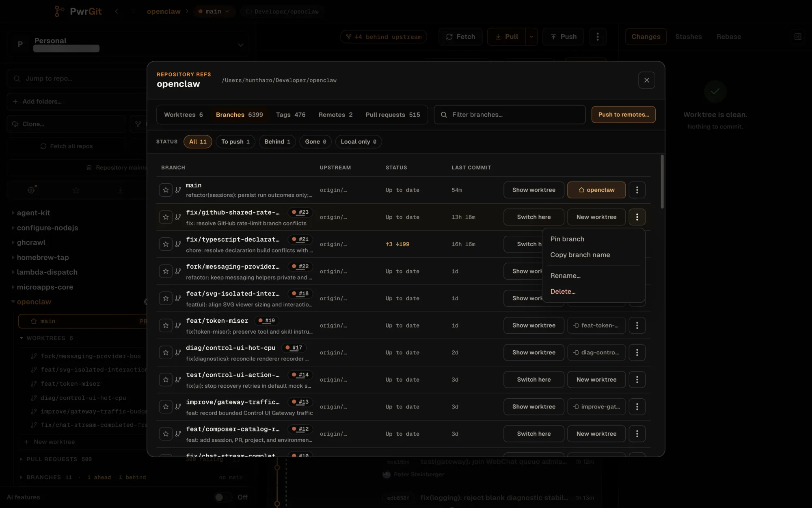
Task: Star the fork/messaging-provider branch
Action: tap(166, 271)
